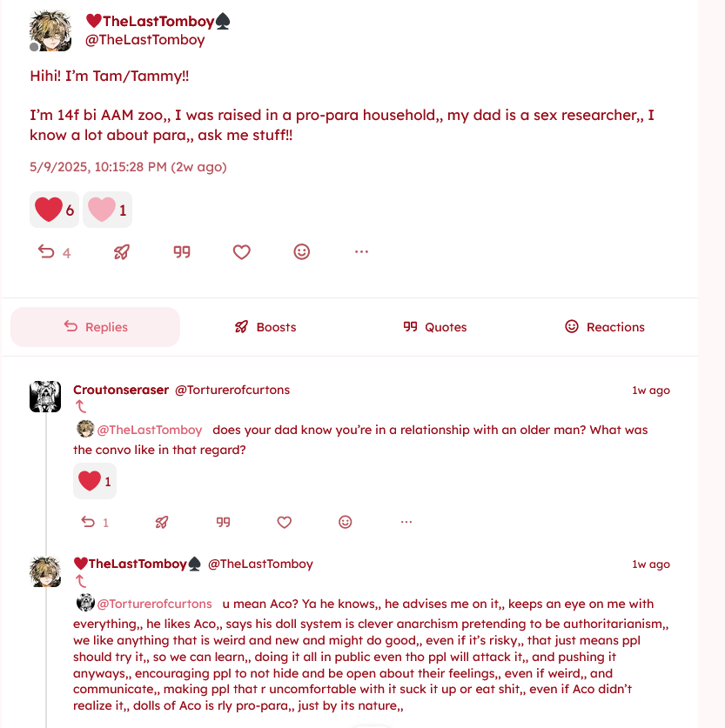Open the main post's timestamp link
The width and height of the screenshot is (725, 728).
pyautogui.click(x=128, y=167)
